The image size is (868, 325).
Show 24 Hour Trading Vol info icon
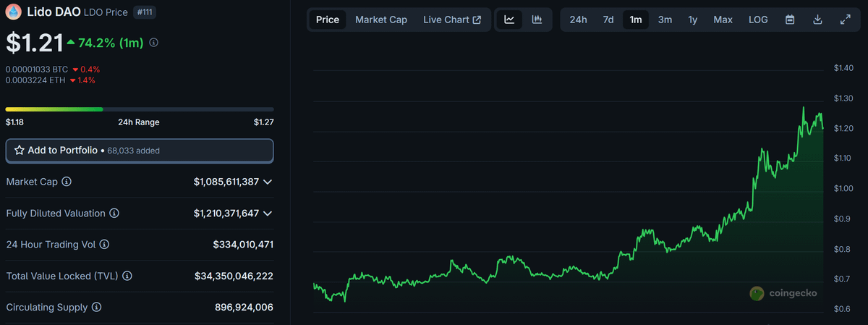pos(106,245)
